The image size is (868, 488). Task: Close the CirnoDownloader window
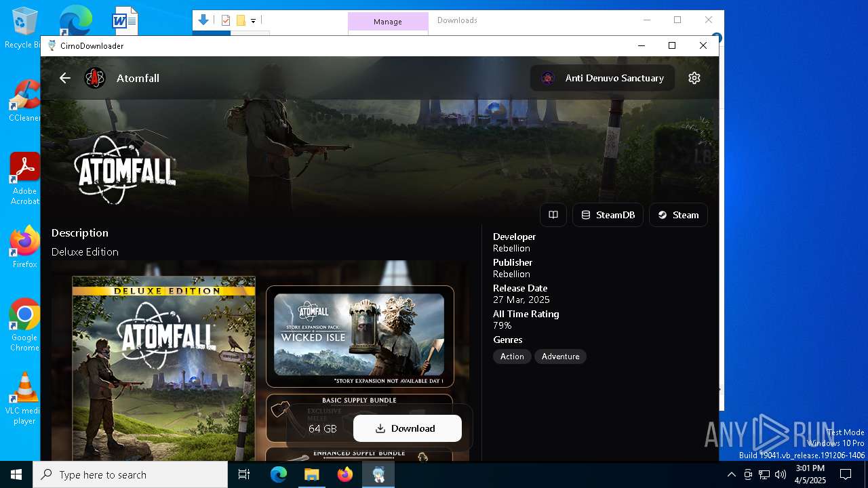coord(703,45)
